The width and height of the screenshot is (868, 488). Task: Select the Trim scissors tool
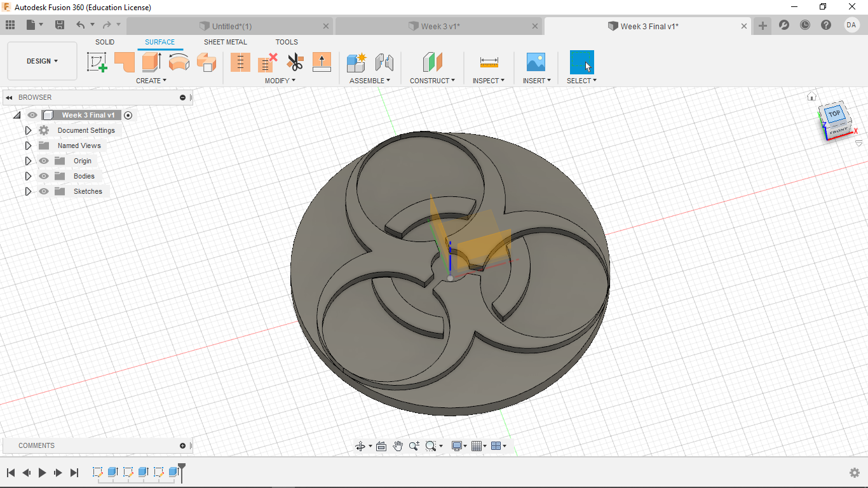pyautogui.click(x=295, y=62)
